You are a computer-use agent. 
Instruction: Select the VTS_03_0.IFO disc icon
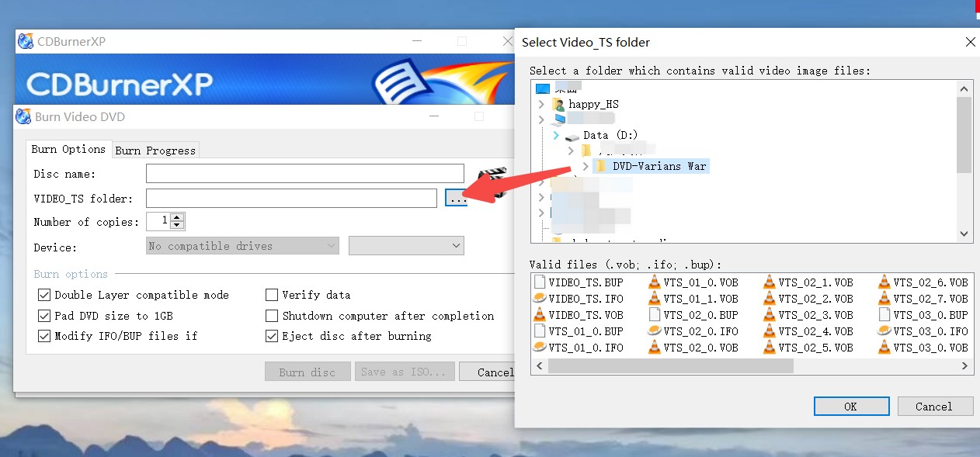[x=884, y=331]
